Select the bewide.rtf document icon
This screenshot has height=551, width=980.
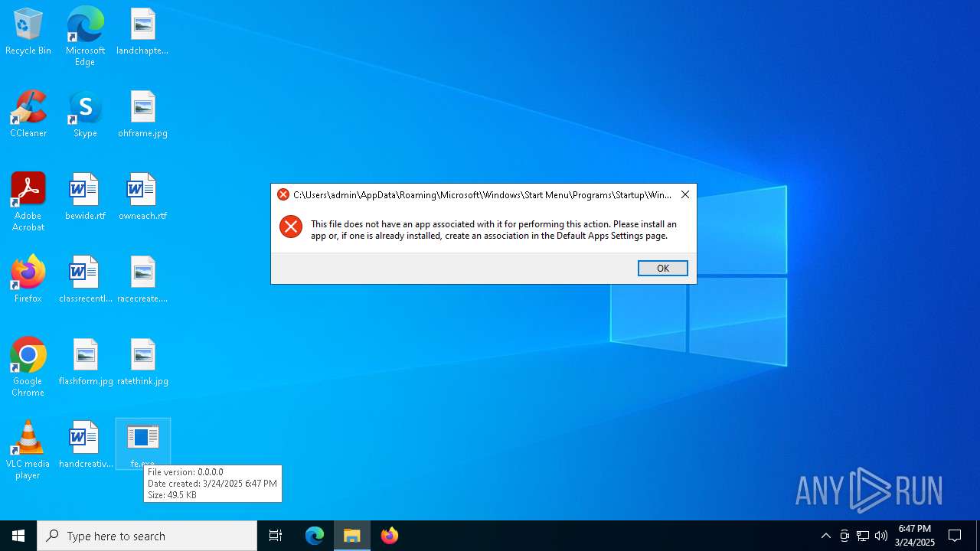(x=85, y=197)
